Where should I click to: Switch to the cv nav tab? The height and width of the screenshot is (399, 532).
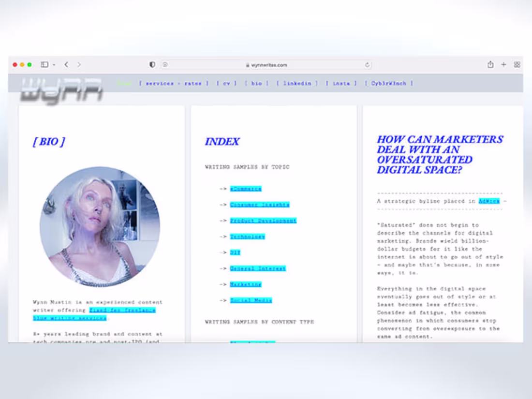pos(227,83)
